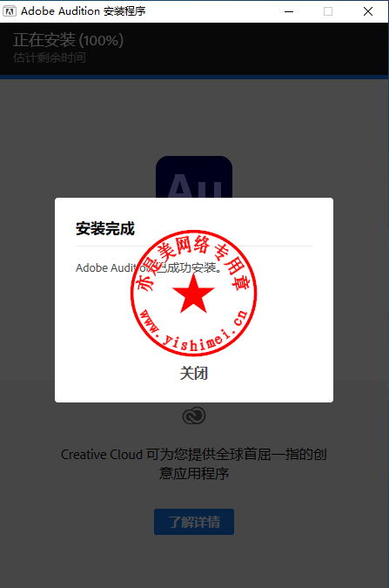Click the divider line under 安装完成

point(194,246)
